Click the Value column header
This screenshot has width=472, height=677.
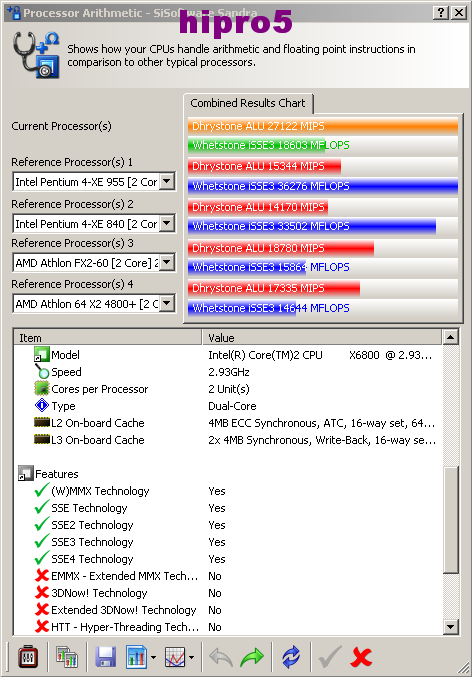[x=322, y=338]
